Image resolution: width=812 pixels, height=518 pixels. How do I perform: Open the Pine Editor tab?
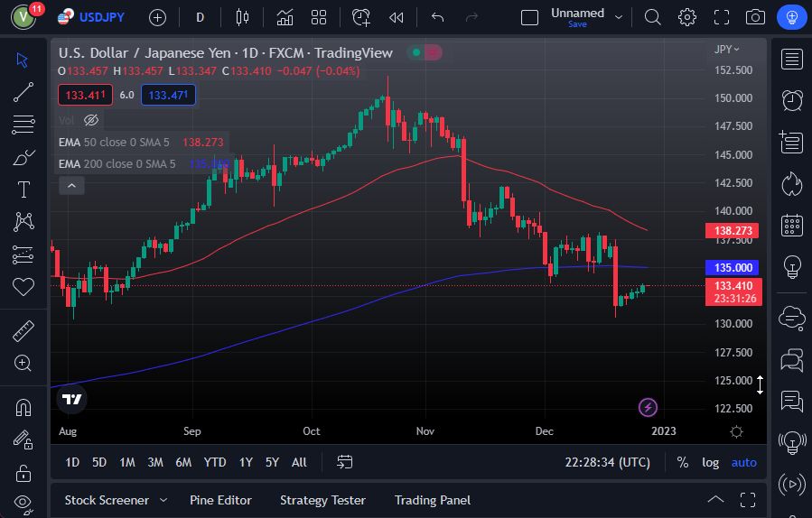click(220, 500)
